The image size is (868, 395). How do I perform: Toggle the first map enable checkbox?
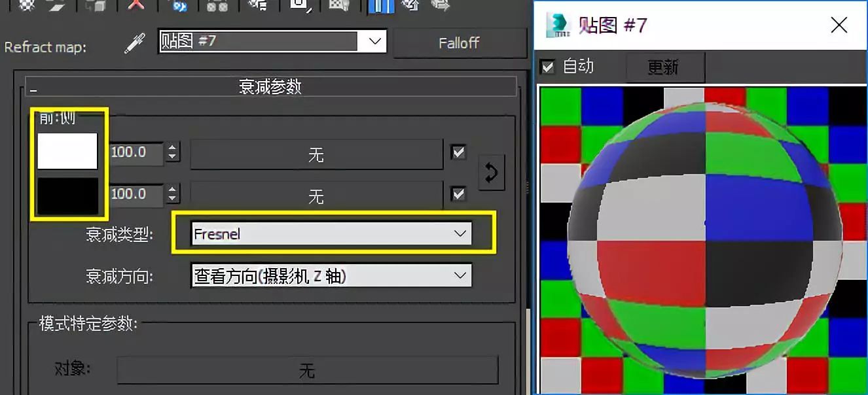458,153
